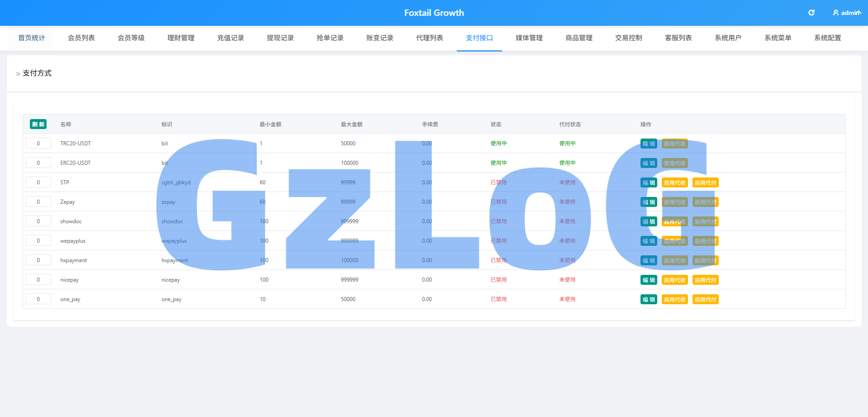Click 编辑 in the STP row

click(x=649, y=182)
